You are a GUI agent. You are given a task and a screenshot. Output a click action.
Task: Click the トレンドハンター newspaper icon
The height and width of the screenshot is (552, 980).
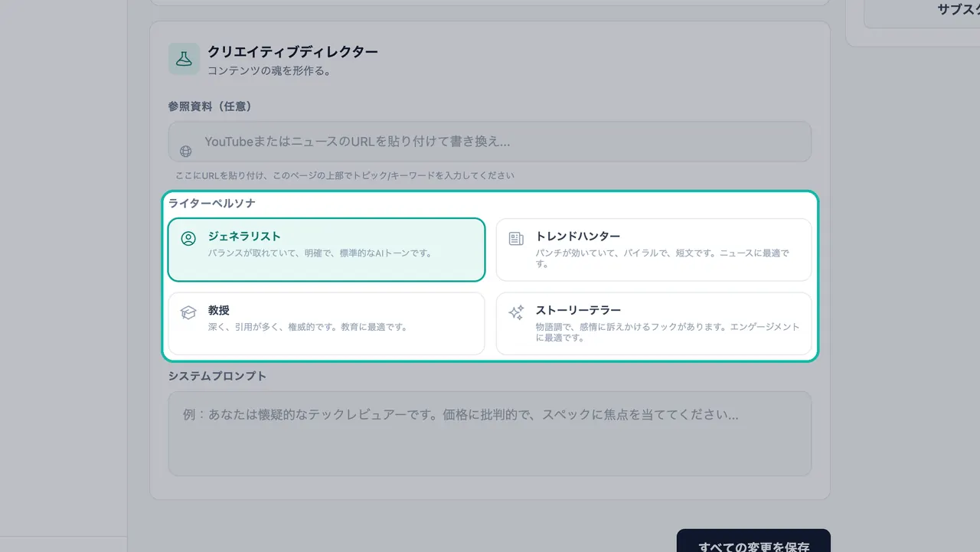tap(516, 238)
